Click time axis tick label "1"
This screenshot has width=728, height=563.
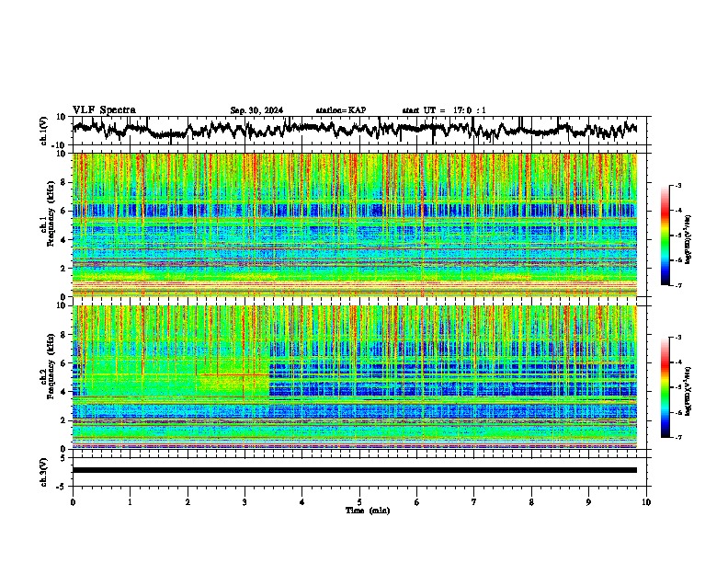coord(130,502)
